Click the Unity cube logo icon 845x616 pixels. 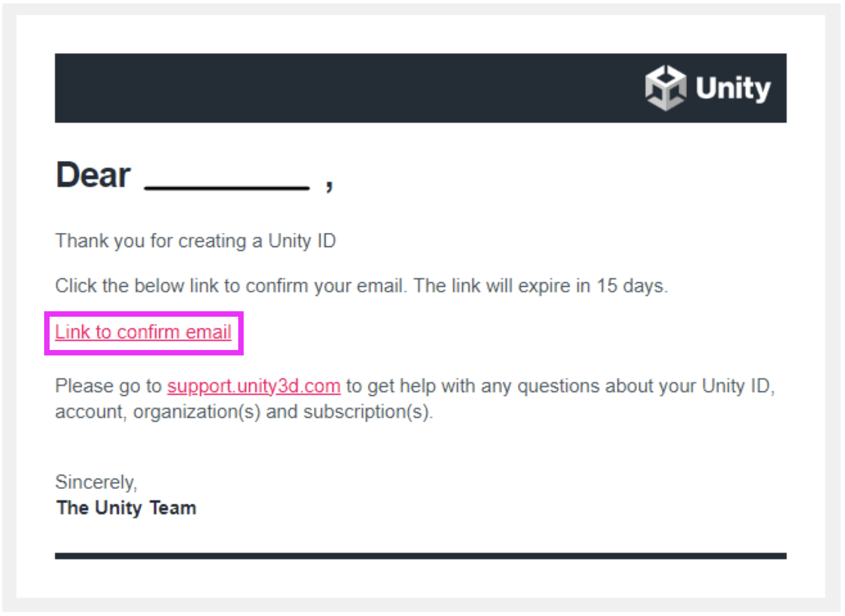coord(665,88)
